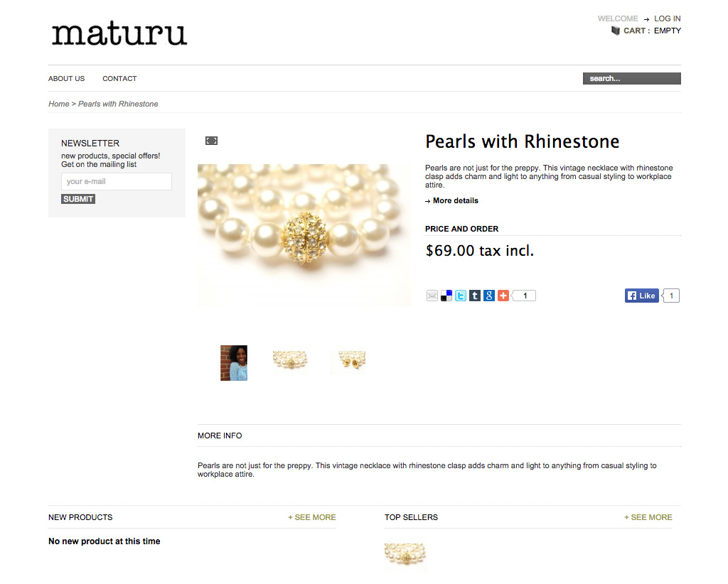Image resolution: width=728 pixels, height=584 pixels.
Task: Open the CONTACT menu item
Action: (x=119, y=79)
